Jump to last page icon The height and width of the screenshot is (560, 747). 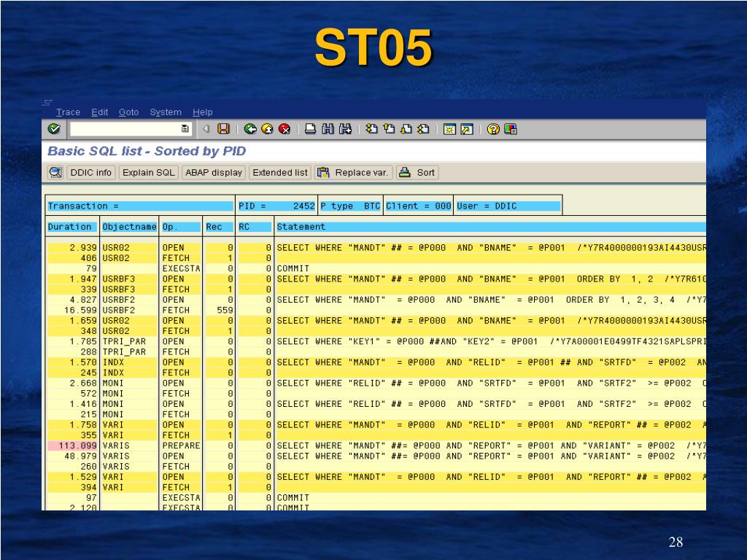click(x=423, y=128)
